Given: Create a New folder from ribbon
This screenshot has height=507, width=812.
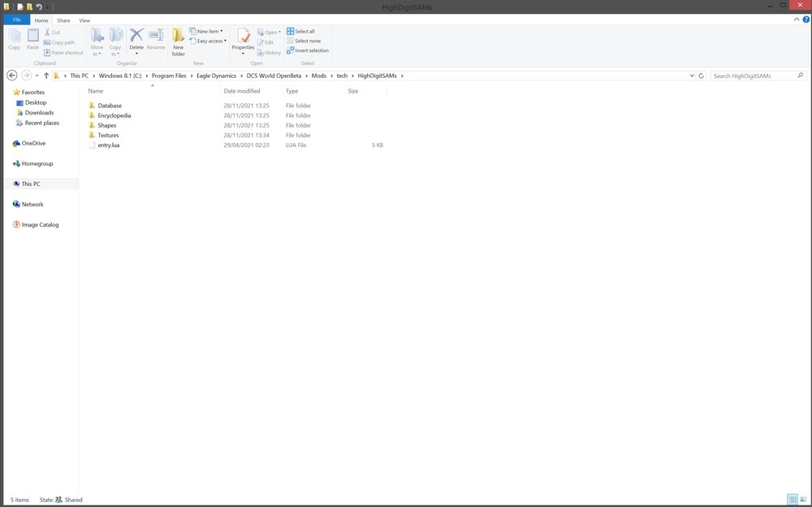Looking at the screenshot, I should coord(178,42).
